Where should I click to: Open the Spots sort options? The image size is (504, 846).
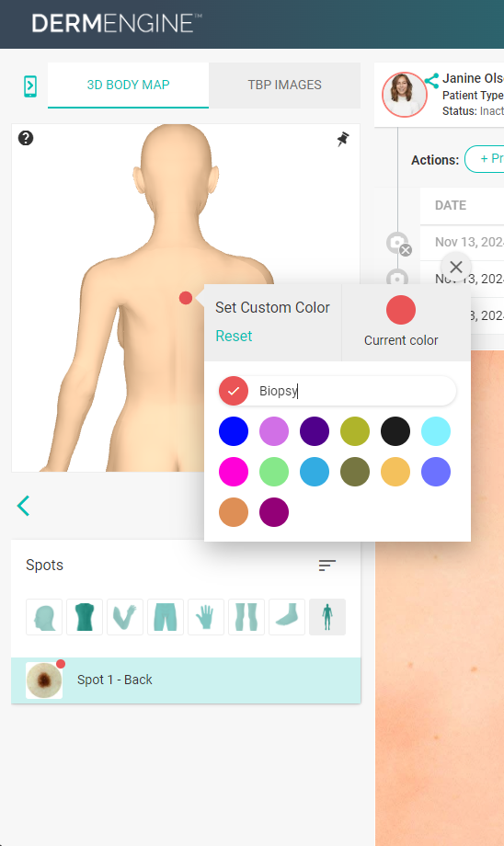pos(327,565)
